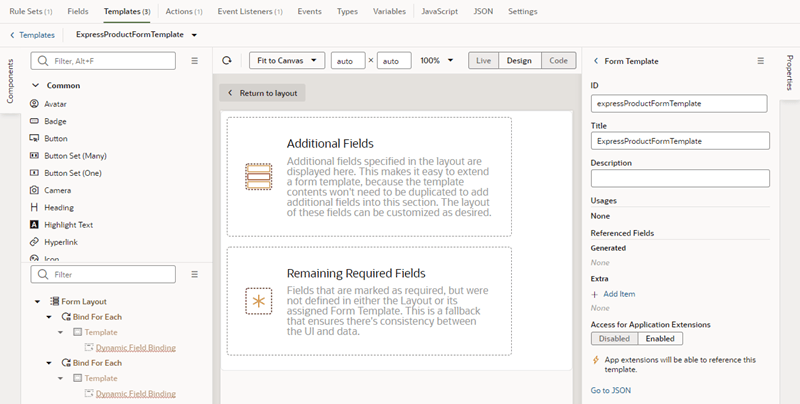This screenshot has width=800, height=404.
Task: Set application extension access to Disabled
Action: pos(614,339)
